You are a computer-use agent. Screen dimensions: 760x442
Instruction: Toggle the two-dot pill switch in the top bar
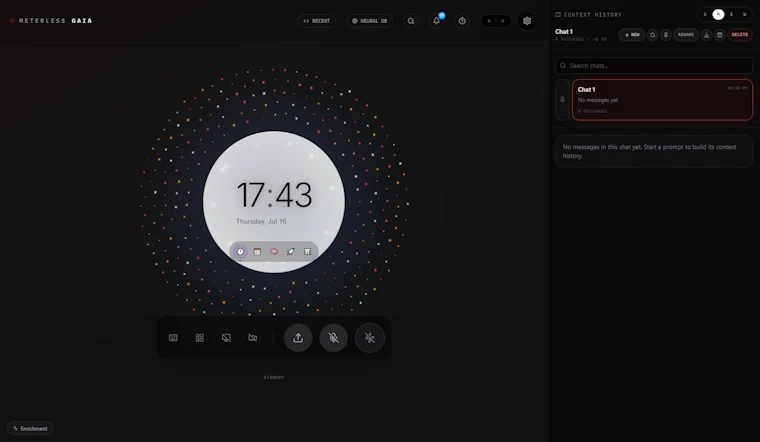click(x=495, y=21)
